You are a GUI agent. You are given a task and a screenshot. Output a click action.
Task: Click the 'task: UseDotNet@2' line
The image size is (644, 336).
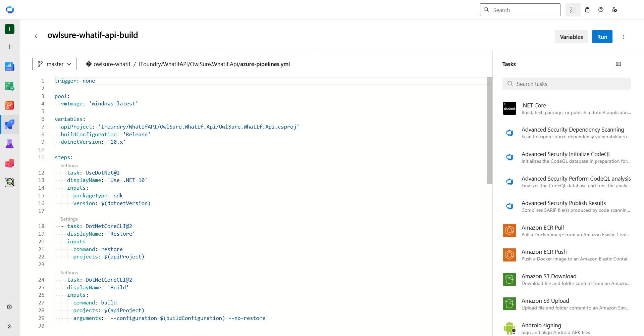click(90, 173)
